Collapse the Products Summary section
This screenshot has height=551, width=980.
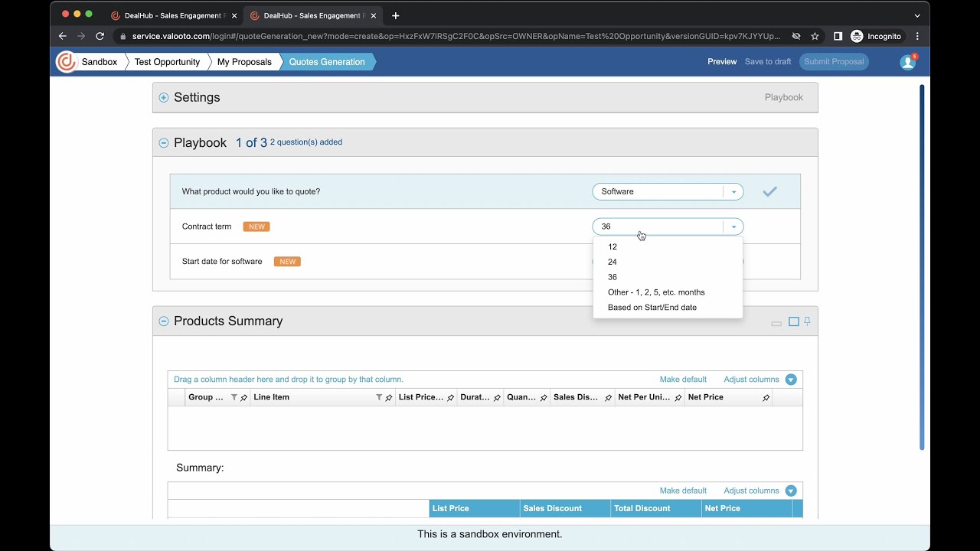pos(164,321)
